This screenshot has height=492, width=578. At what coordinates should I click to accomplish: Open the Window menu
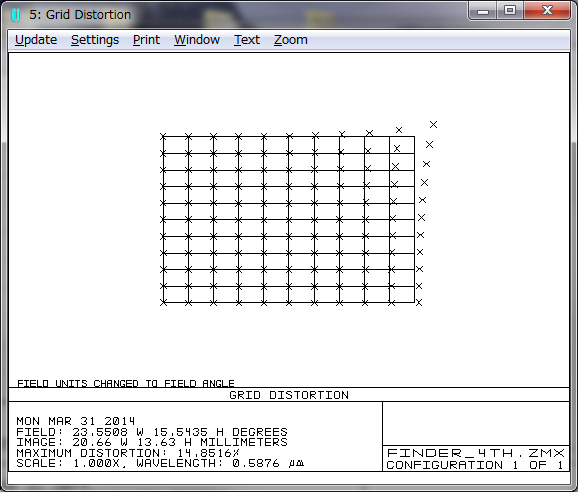coord(197,40)
